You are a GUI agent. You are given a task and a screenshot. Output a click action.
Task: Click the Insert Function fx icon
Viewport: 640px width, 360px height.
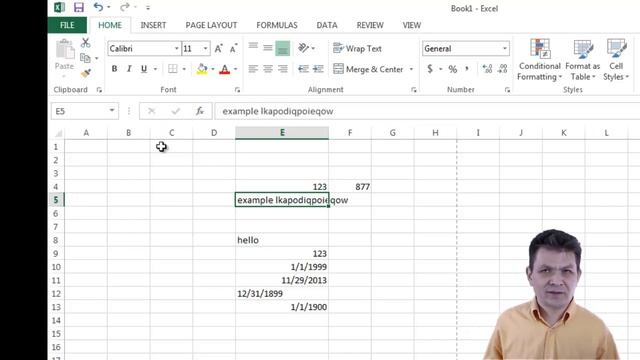[x=200, y=111]
